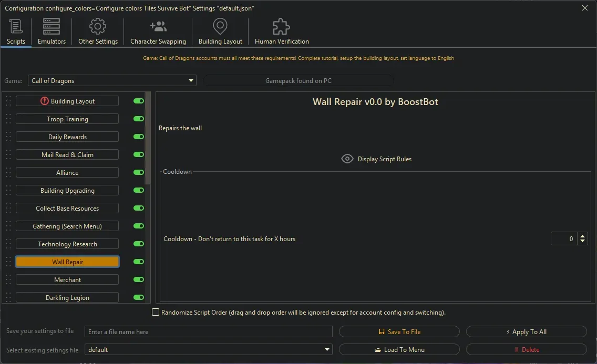Enable Randomize Script Order checkbox
This screenshot has width=597, height=364.
pos(156,312)
